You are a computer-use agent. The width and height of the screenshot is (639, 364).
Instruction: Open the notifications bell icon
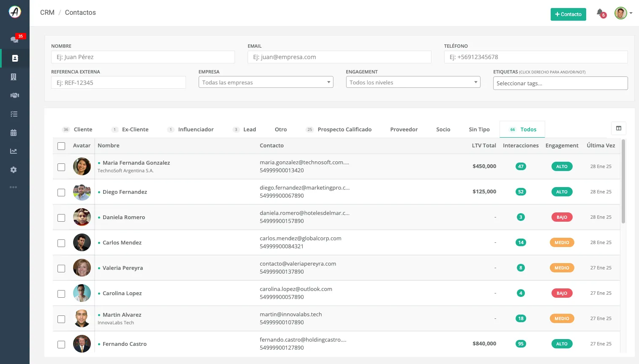click(600, 13)
